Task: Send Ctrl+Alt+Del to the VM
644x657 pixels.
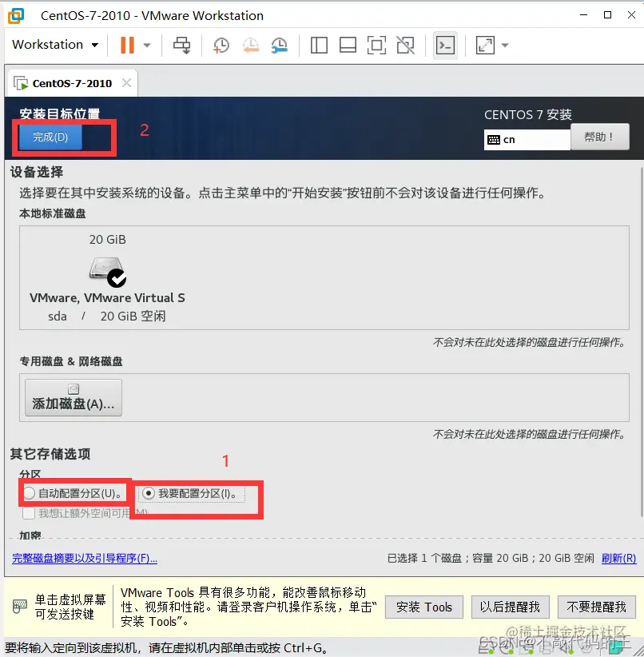Action: pyautogui.click(x=182, y=46)
